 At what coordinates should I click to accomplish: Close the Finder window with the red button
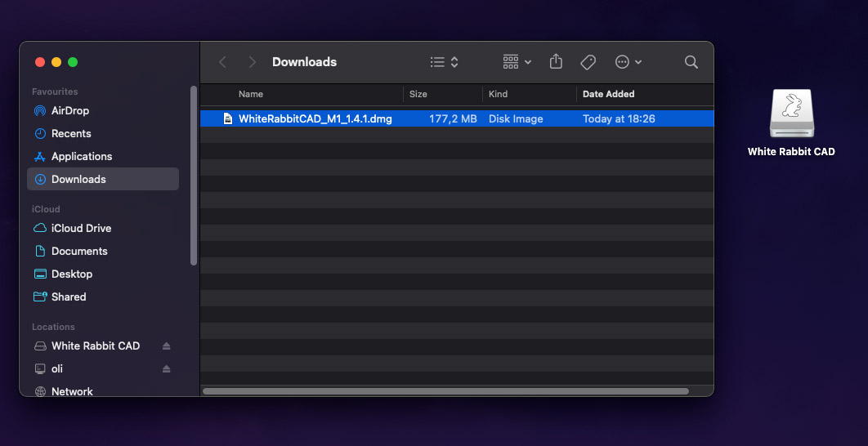point(40,62)
